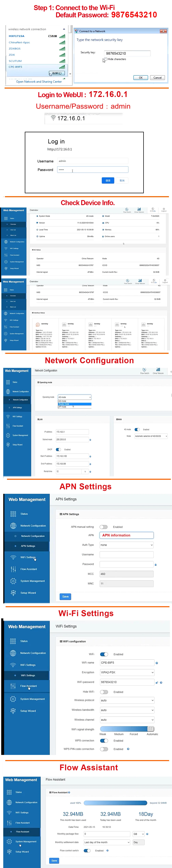The image size is (172, 868).
Task: Toggle the Hide WiFi switch
Action: tap(104, 692)
